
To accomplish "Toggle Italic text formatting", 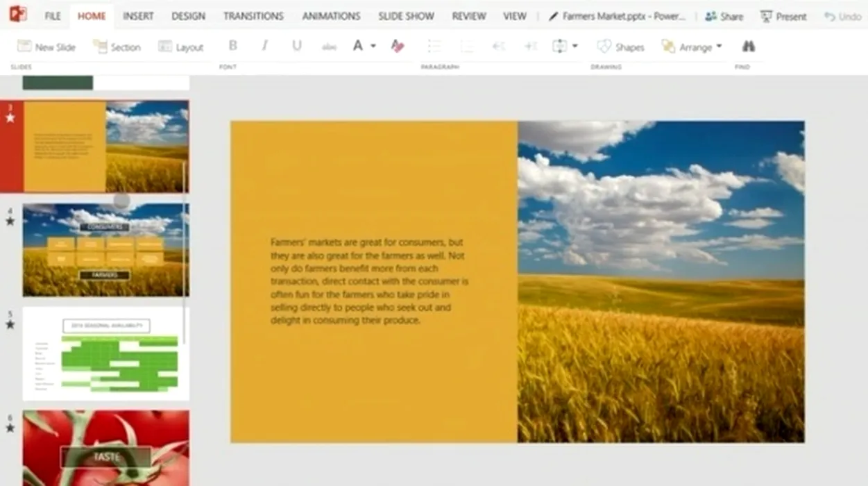I will coord(264,46).
